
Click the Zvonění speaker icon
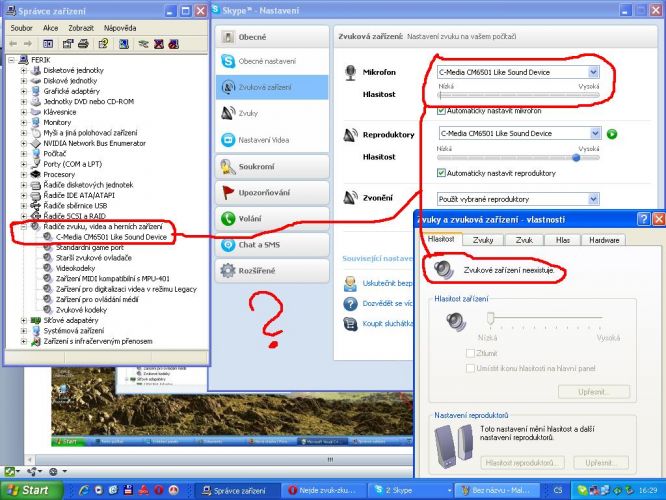350,197
